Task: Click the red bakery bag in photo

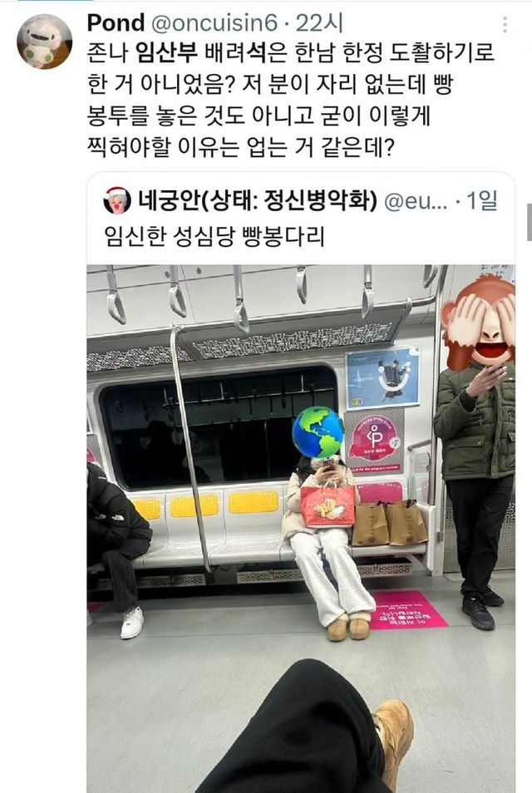Action: click(328, 505)
